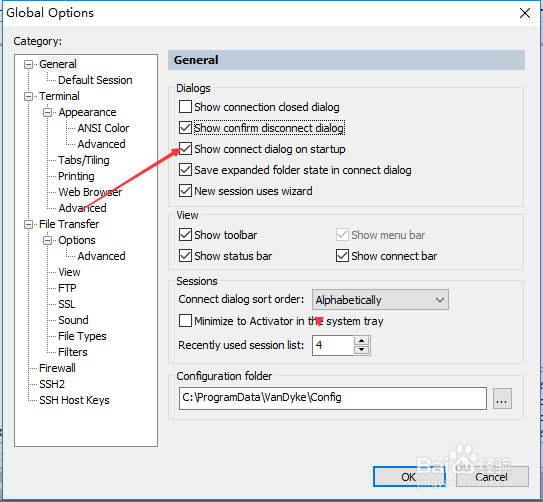Select File Types category

click(82, 336)
